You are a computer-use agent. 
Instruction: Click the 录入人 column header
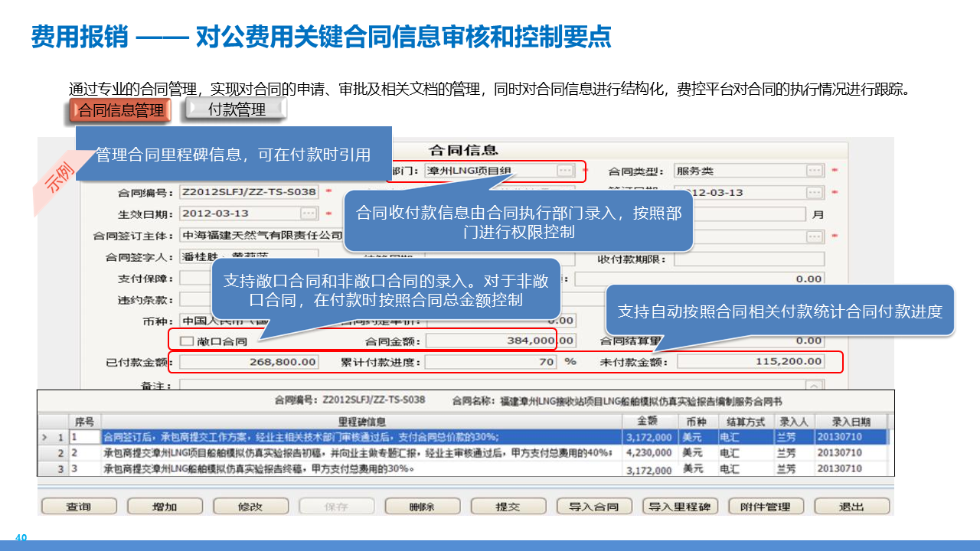click(x=793, y=422)
